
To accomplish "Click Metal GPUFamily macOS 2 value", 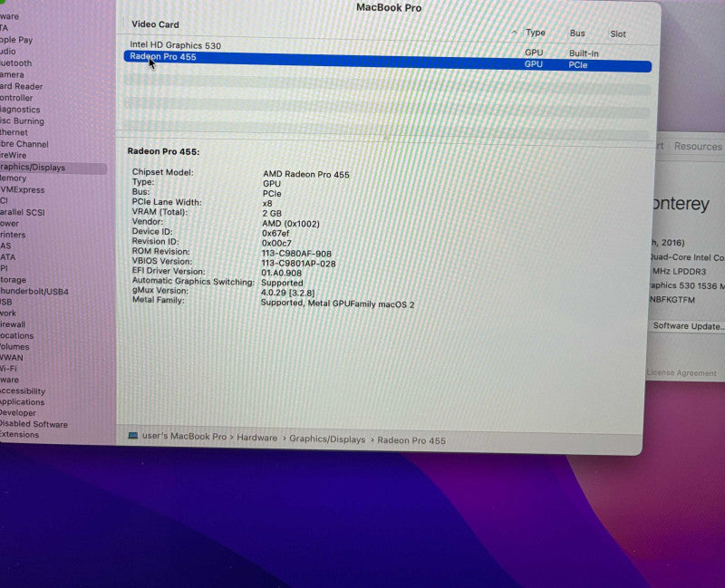I will click(x=337, y=304).
